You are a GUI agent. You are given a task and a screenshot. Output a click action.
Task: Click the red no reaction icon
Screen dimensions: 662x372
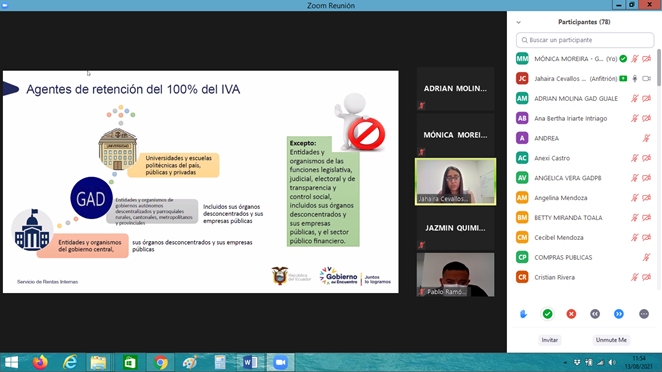click(571, 314)
